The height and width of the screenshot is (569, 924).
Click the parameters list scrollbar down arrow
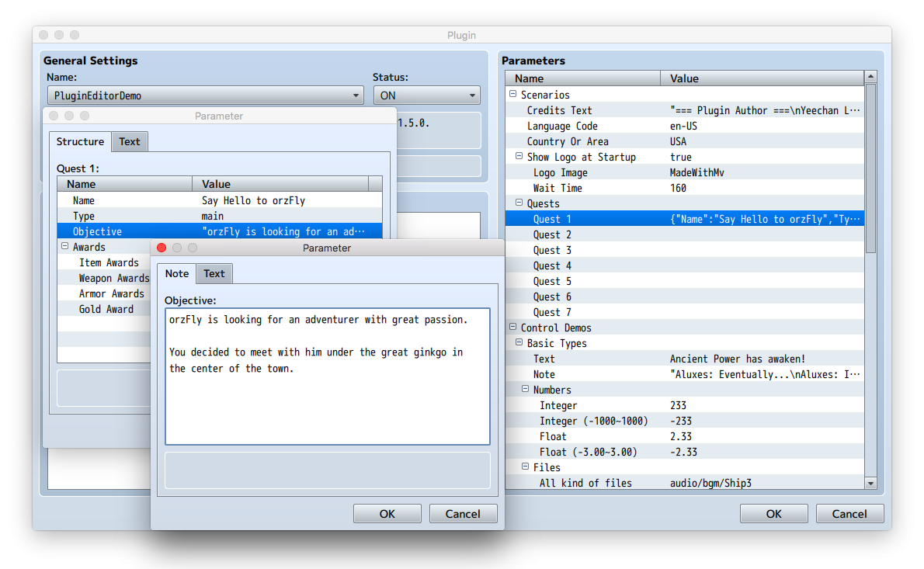[x=870, y=483]
